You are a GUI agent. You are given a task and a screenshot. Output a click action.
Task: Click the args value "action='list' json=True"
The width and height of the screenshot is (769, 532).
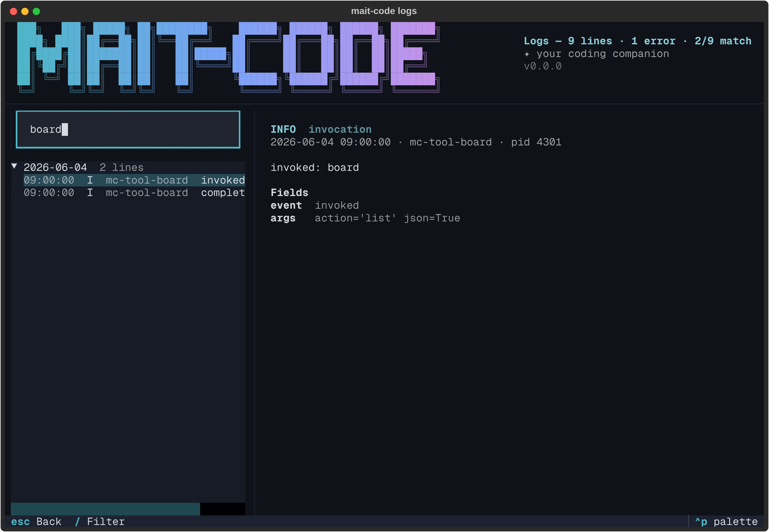(x=387, y=218)
